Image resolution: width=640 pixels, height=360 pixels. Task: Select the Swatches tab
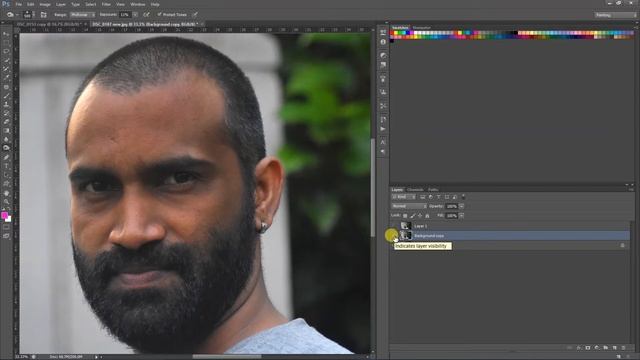[x=400, y=28]
